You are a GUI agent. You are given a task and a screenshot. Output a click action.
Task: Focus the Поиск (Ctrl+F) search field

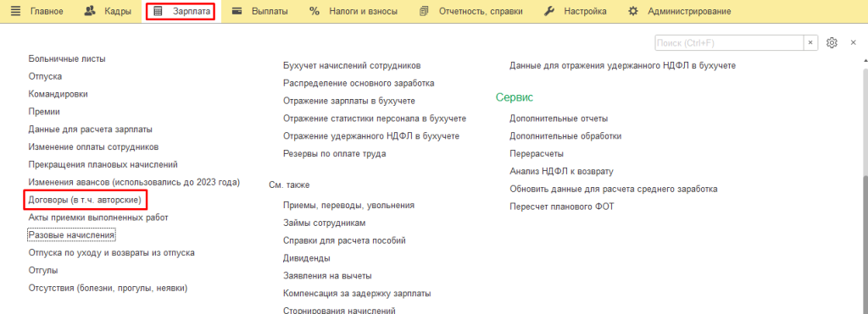coord(729,42)
